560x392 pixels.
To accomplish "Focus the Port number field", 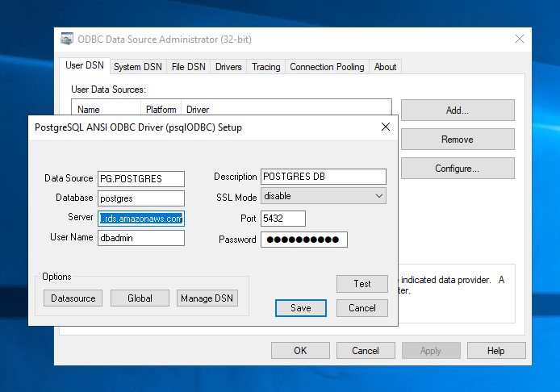I will [x=282, y=219].
